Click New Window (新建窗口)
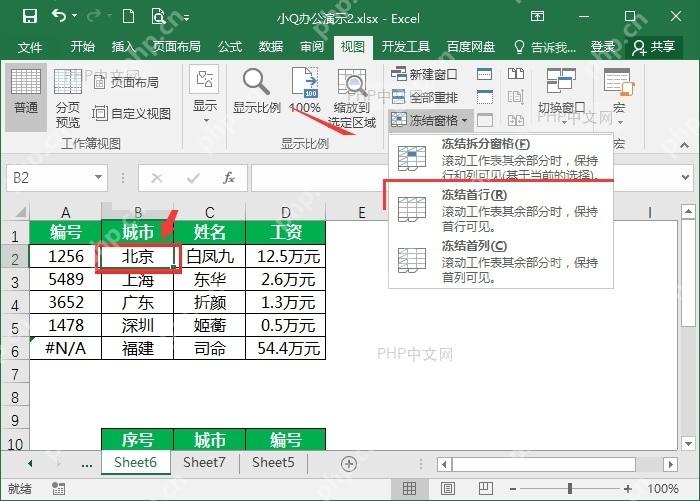Screen dimensions: 700x501 (x=424, y=74)
